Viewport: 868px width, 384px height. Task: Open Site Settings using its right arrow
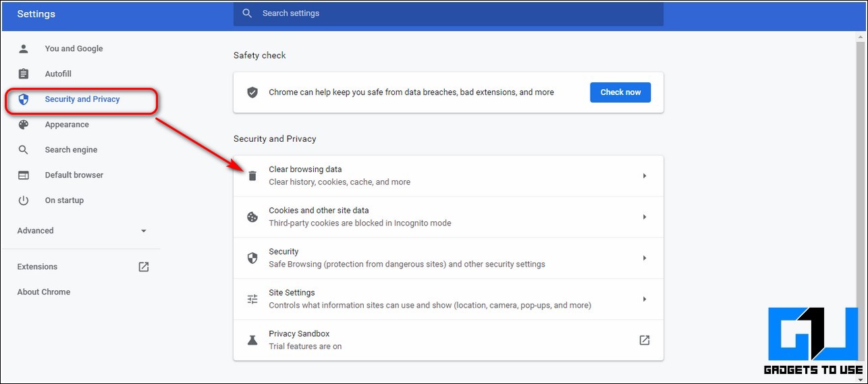click(644, 299)
